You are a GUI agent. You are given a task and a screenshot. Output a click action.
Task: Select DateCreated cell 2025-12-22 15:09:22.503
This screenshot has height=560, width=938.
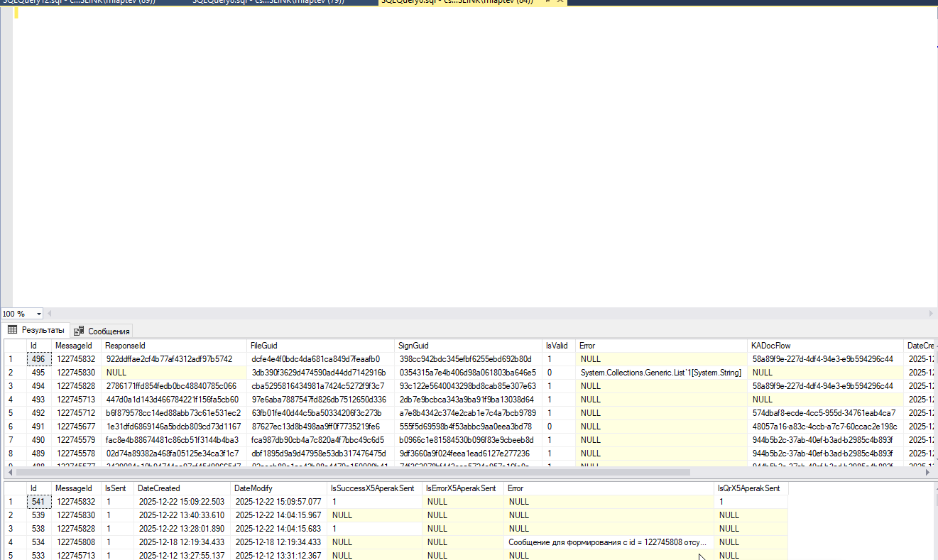[182, 502]
